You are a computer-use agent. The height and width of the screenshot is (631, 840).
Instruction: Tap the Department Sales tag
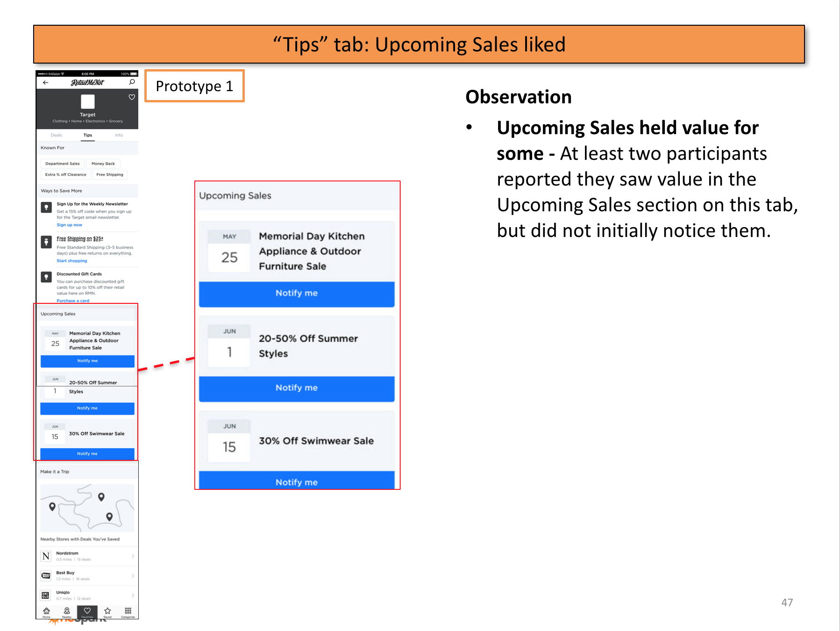[63, 164]
